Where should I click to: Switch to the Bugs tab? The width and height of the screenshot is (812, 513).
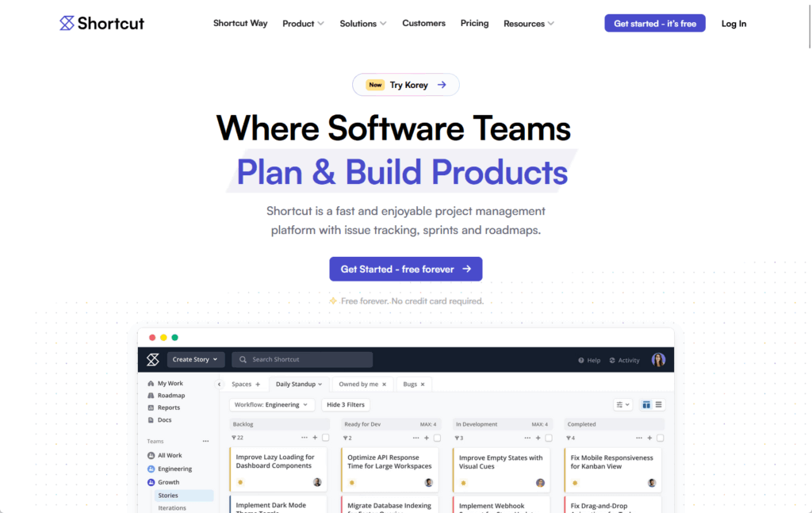click(x=410, y=384)
